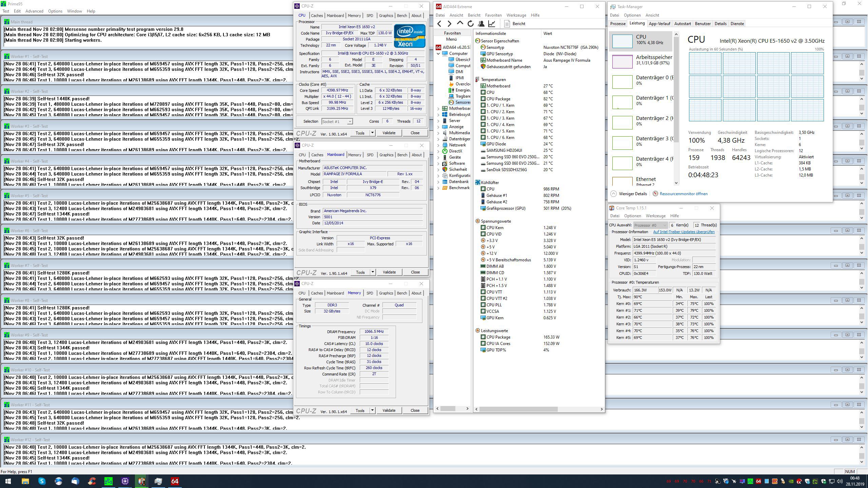The image size is (868, 488).
Task: Switch to the Caches tab in CPU-Z
Action: point(317,16)
